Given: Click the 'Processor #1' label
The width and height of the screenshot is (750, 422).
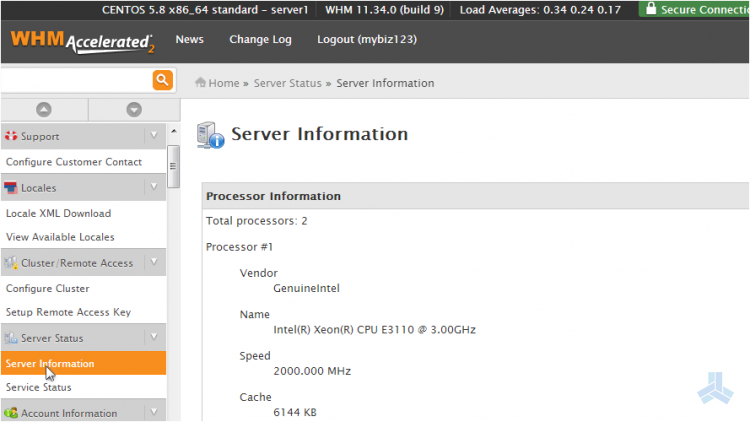Looking at the screenshot, I should (x=239, y=247).
